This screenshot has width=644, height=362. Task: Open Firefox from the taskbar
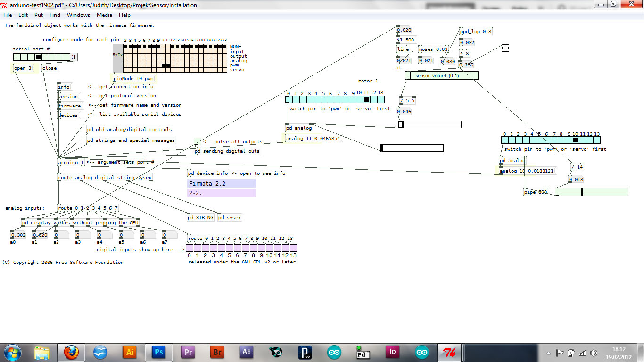pos(71,352)
